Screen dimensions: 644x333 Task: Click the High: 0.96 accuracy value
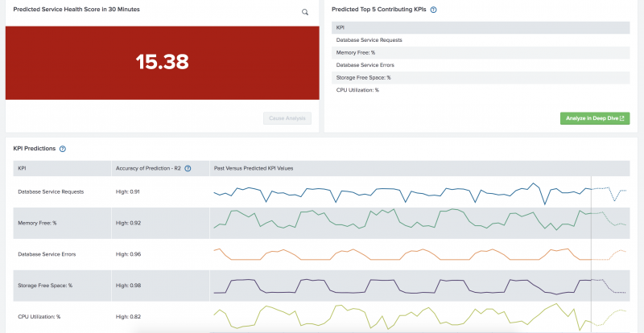click(x=128, y=254)
